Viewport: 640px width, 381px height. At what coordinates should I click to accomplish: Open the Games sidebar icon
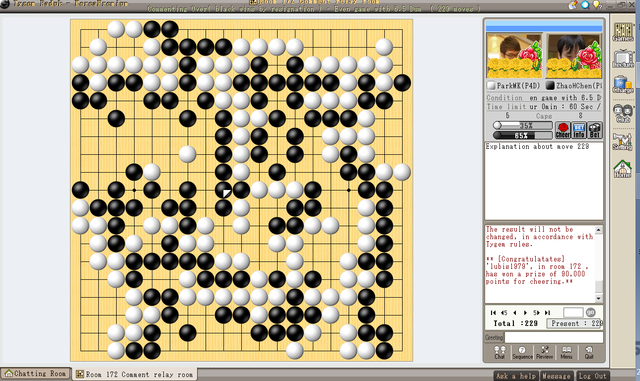623,31
